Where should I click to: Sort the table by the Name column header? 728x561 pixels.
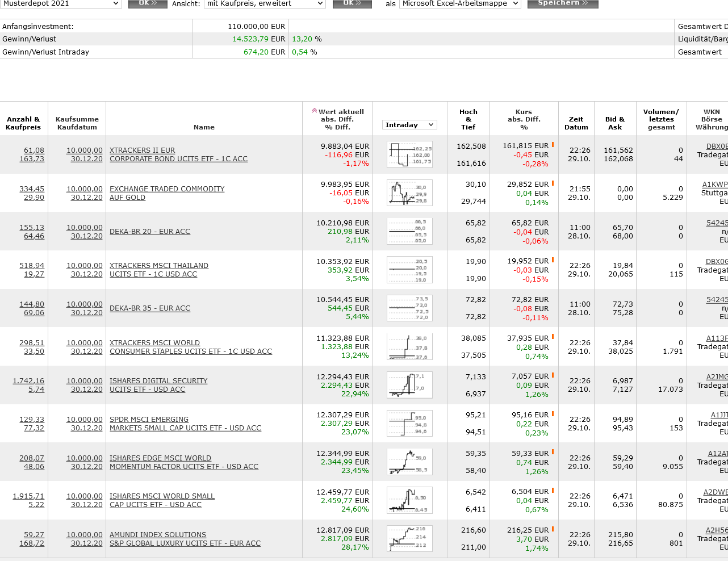(x=204, y=127)
